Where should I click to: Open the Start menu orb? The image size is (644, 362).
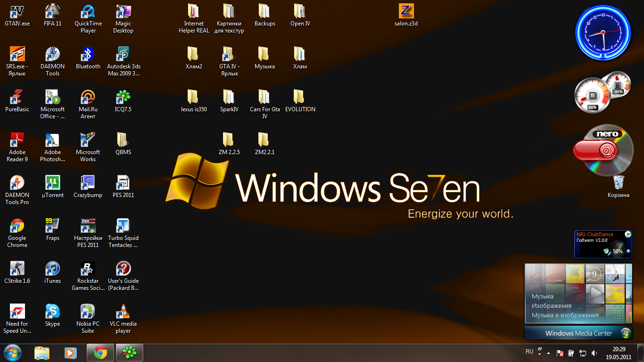click(13, 353)
